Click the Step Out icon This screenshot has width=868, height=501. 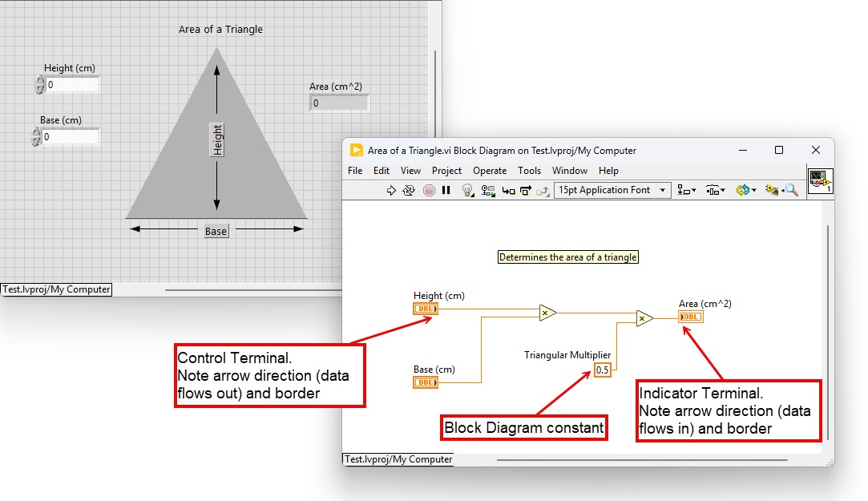[543, 192]
